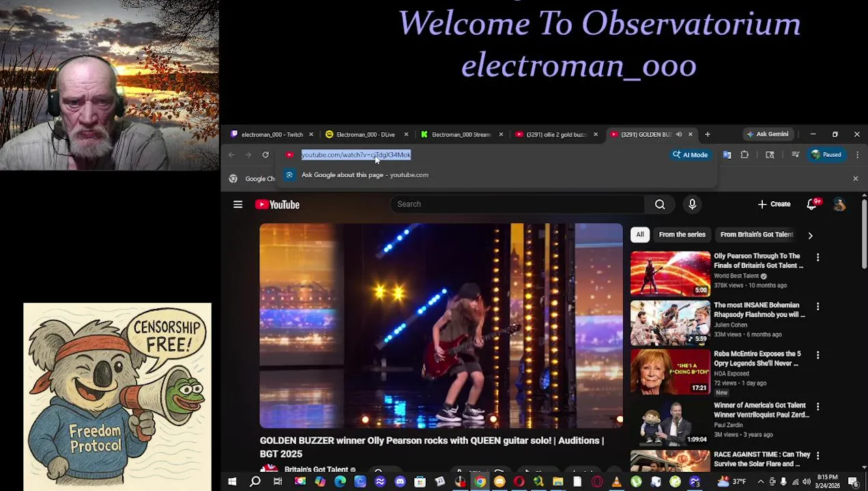The width and height of the screenshot is (868, 491).
Task: Open Microsoft Store from taskbar
Action: click(x=420, y=481)
